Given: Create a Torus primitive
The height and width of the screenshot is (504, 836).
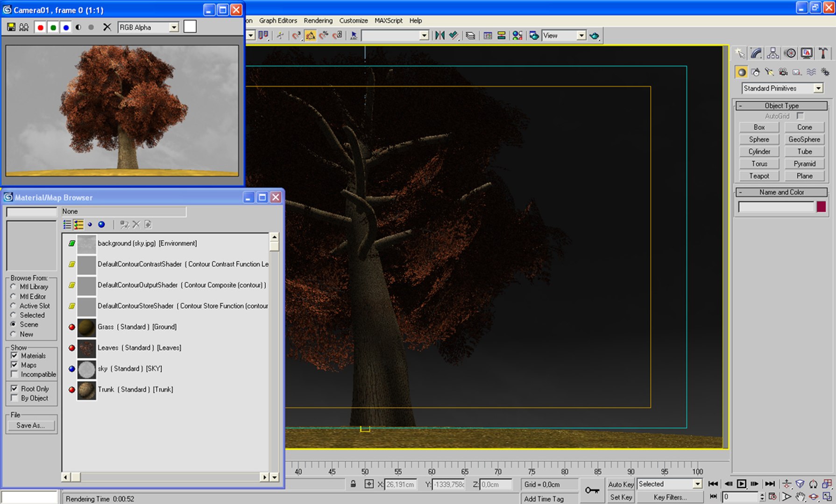Looking at the screenshot, I should point(759,164).
